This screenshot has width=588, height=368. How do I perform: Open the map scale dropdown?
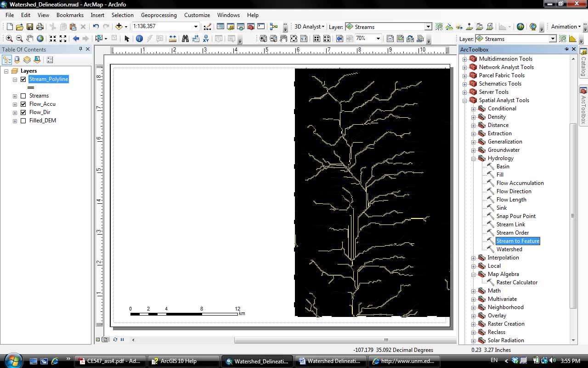pyautogui.click(x=196, y=27)
